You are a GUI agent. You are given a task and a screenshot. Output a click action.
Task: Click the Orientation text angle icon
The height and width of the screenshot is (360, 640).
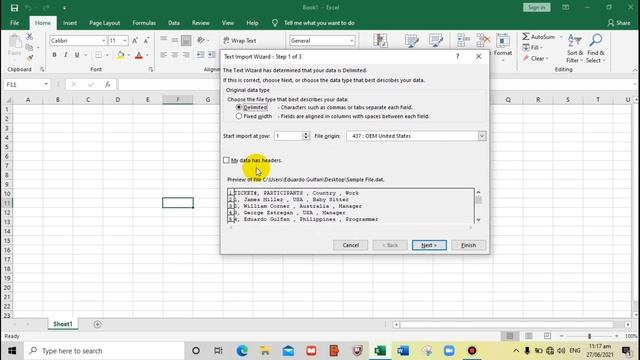point(200,40)
